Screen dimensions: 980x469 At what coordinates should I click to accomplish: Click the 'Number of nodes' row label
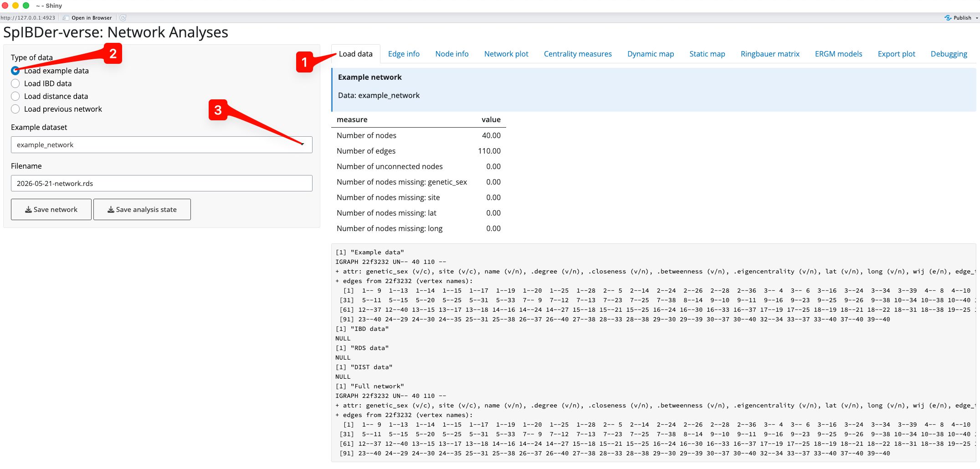click(366, 135)
